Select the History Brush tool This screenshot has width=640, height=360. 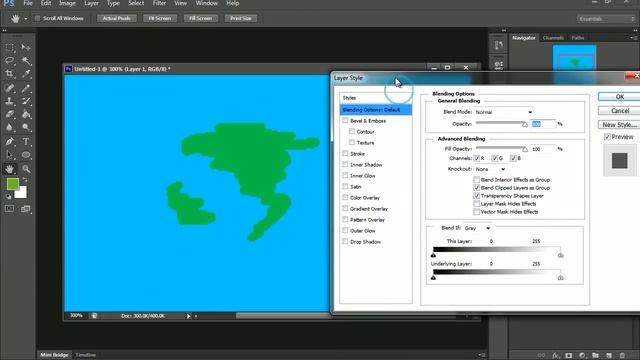[26, 101]
